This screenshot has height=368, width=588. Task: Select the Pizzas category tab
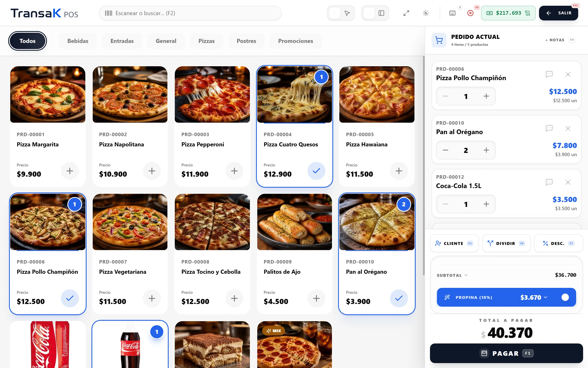pyautogui.click(x=206, y=41)
